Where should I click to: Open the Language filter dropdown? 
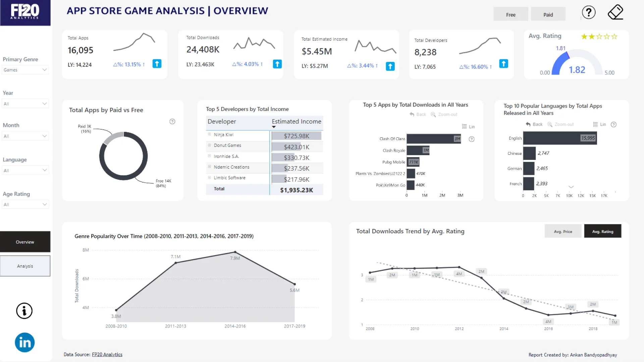tap(25, 170)
